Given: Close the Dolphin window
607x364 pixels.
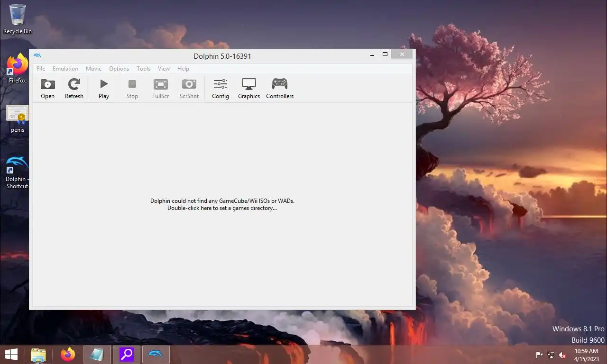Looking at the screenshot, I should (x=402, y=55).
